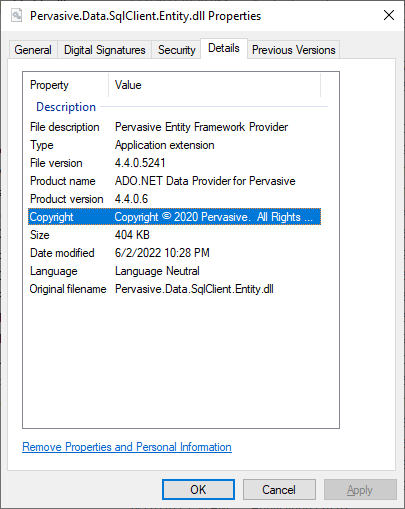
Task: Select the highlighted Copyright row
Action: point(174,217)
